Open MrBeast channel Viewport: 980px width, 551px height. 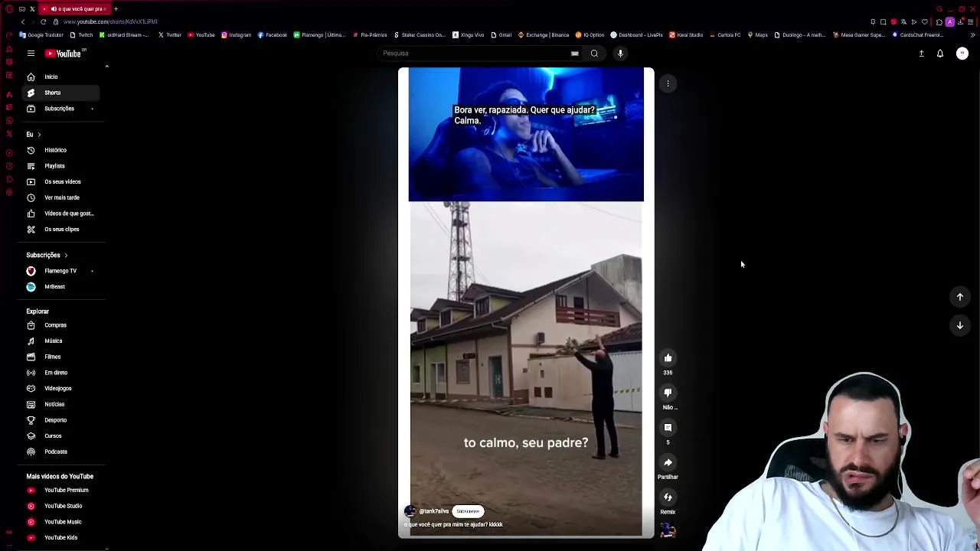pyautogui.click(x=61, y=286)
